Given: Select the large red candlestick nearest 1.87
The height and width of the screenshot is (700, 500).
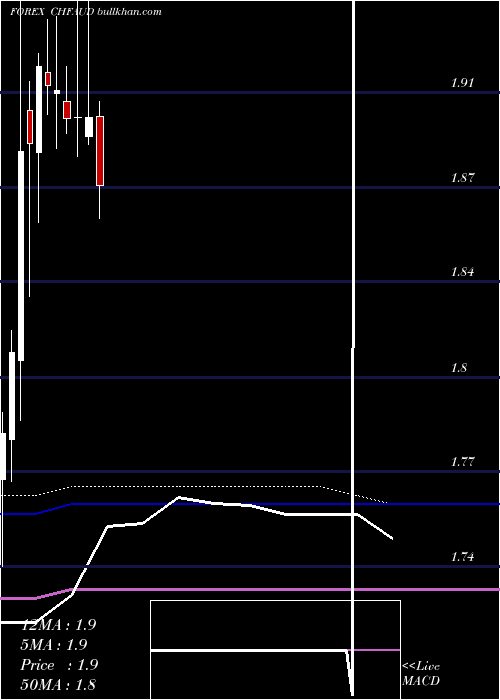Looking at the screenshot, I should pyautogui.click(x=100, y=151).
